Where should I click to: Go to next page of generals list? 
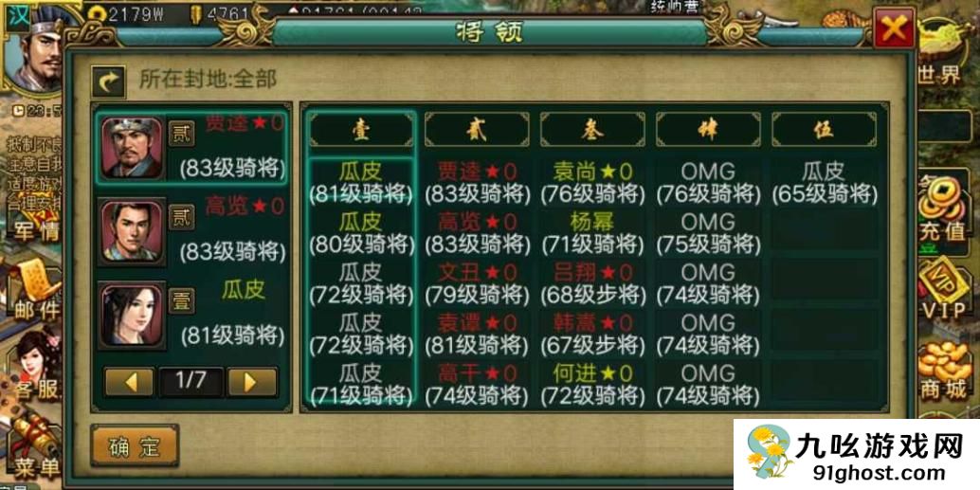[252, 382]
